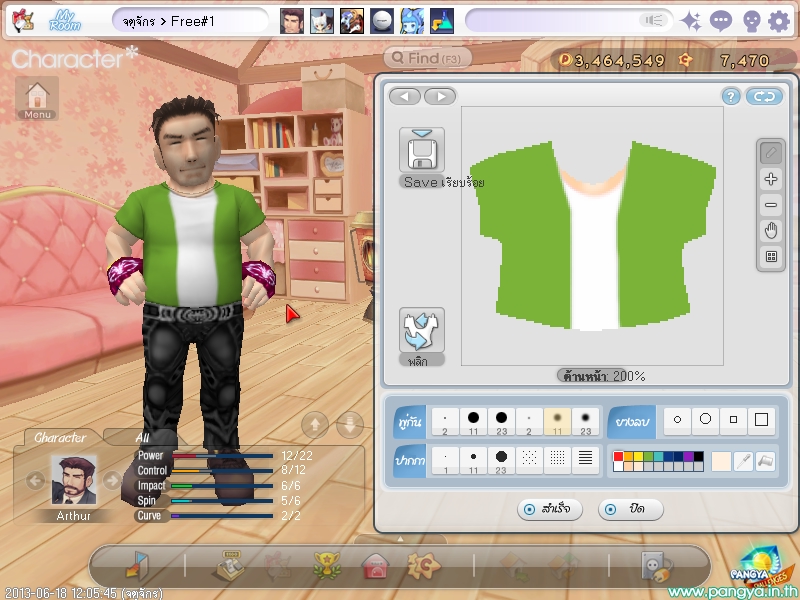The height and width of the screenshot is (600, 800).
Task: Click the current peach color preview box
Action: point(721,461)
